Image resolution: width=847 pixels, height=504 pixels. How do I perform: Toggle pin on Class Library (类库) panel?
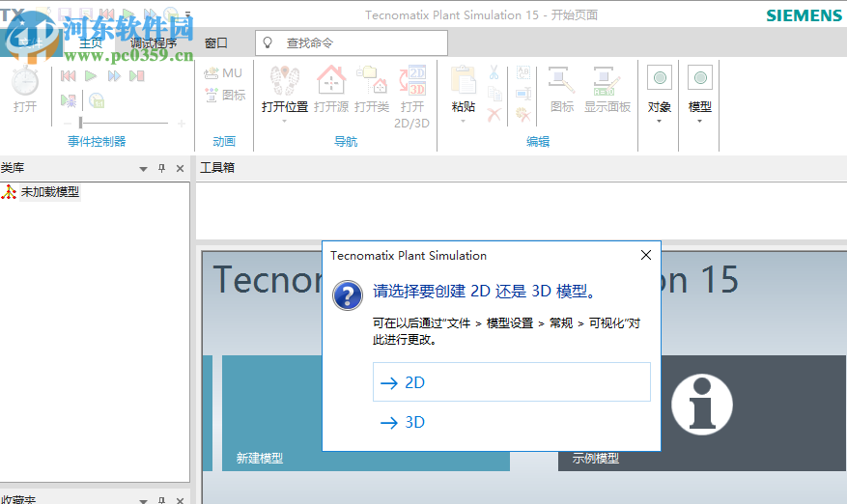click(161, 169)
